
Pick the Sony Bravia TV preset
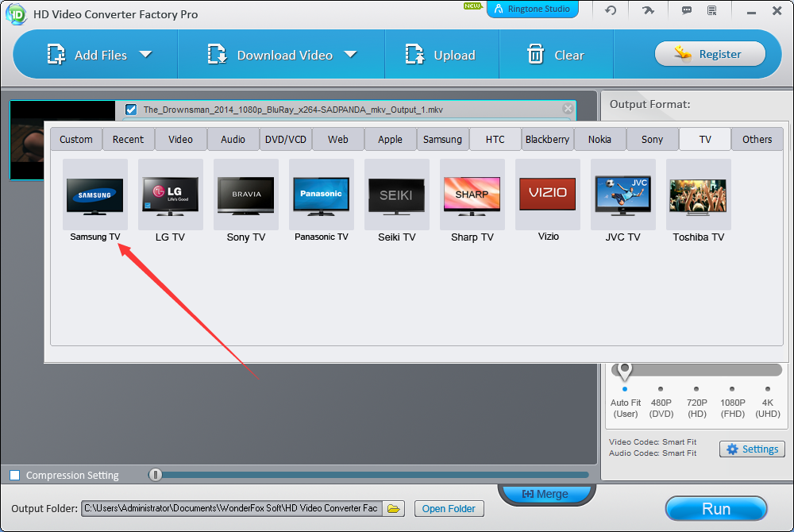click(245, 195)
